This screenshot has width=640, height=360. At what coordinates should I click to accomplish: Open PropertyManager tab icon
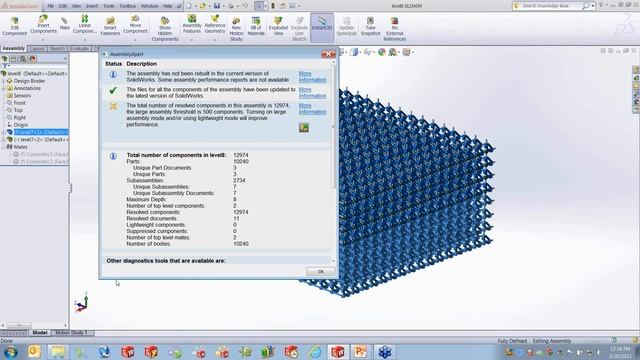point(14,59)
